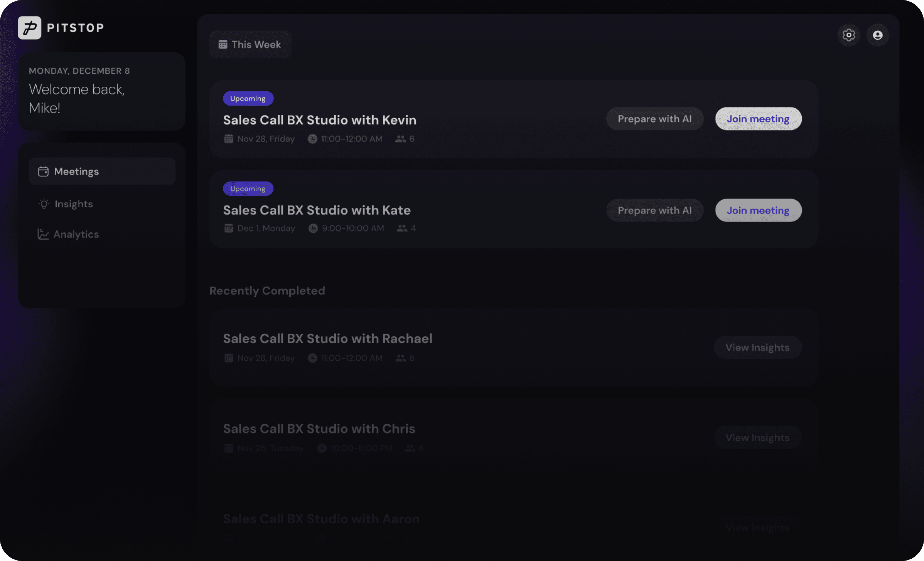
Task: Join the meeting with Kevin
Action: (x=758, y=119)
